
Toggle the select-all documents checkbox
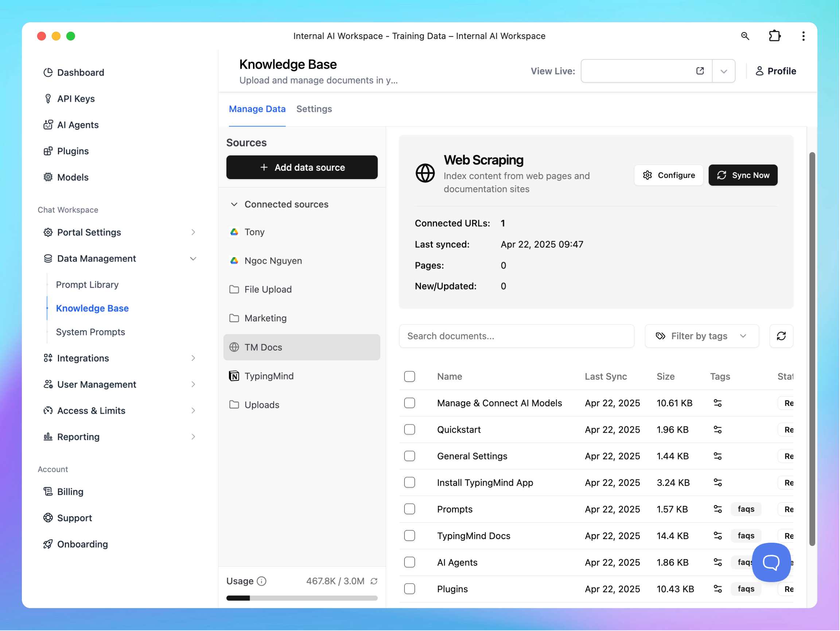[x=409, y=376]
